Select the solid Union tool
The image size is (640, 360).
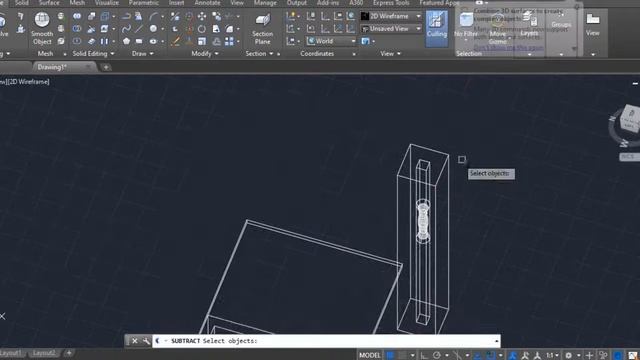coord(77,16)
